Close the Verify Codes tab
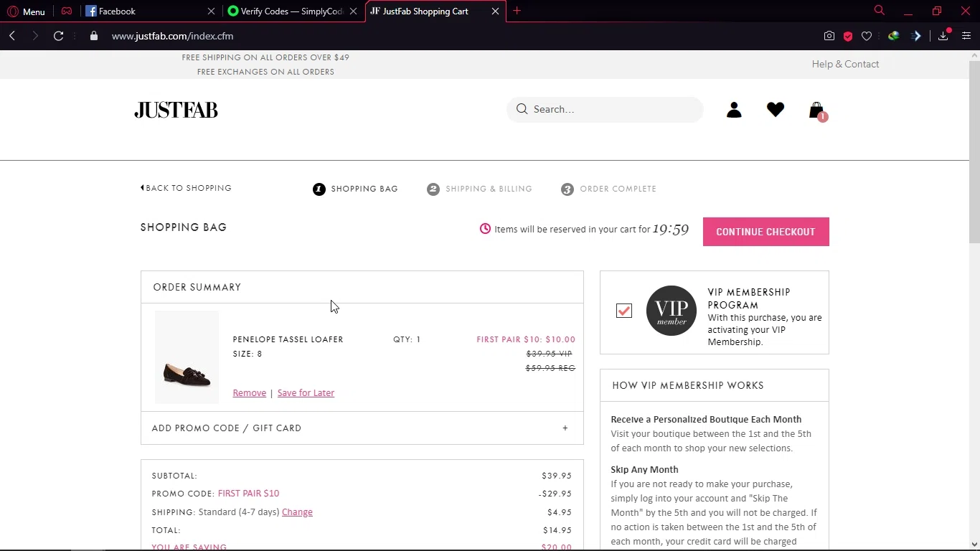The width and height of the screenshot is (980, 551). (x=353, y=11)
